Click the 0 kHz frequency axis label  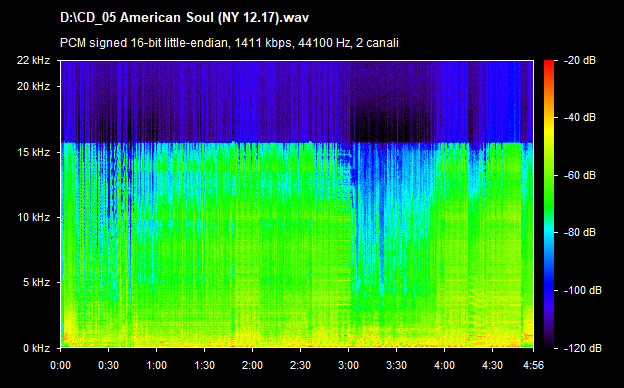(x=36, y=349)
